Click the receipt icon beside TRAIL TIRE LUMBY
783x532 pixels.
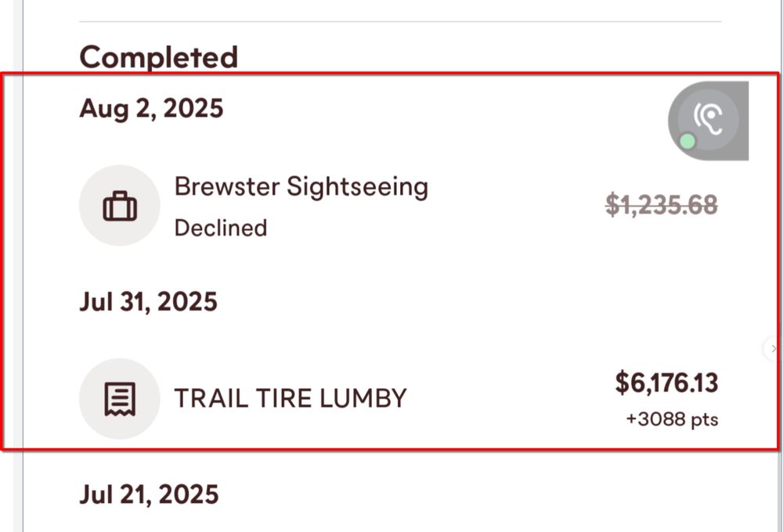(120, 399)
